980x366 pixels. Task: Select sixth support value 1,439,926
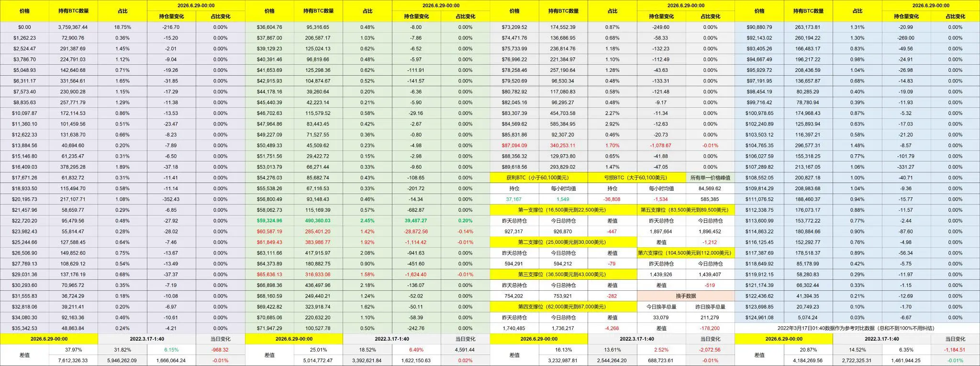coord(661,274)
